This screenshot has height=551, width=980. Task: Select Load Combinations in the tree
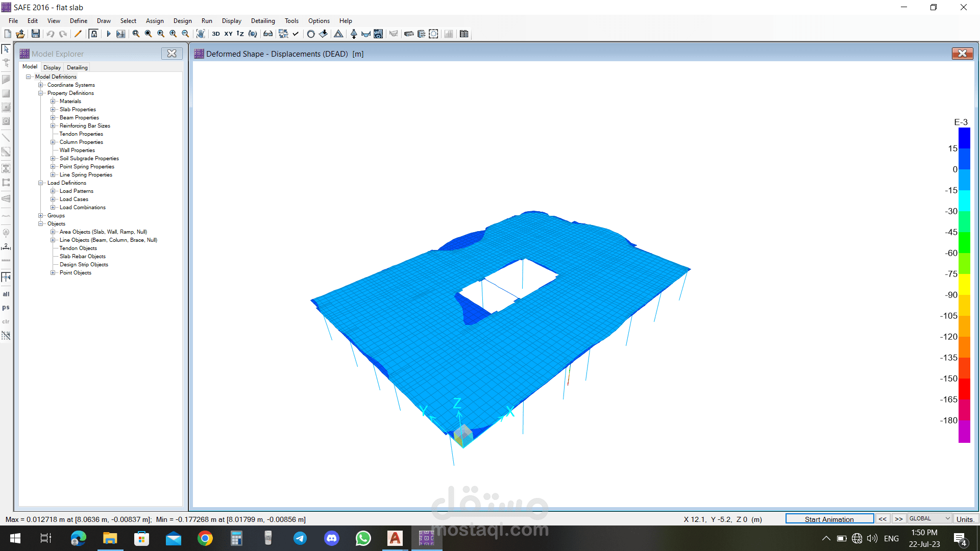[x=83, y=207]
